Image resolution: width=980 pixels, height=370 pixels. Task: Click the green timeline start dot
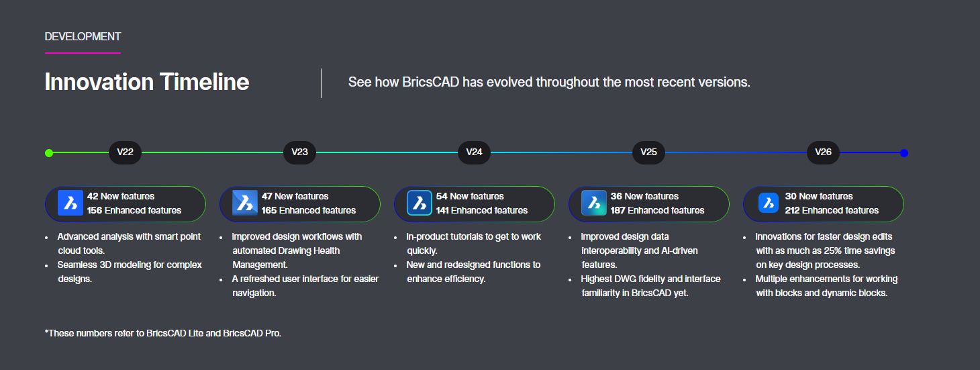(x=49, y=153)
